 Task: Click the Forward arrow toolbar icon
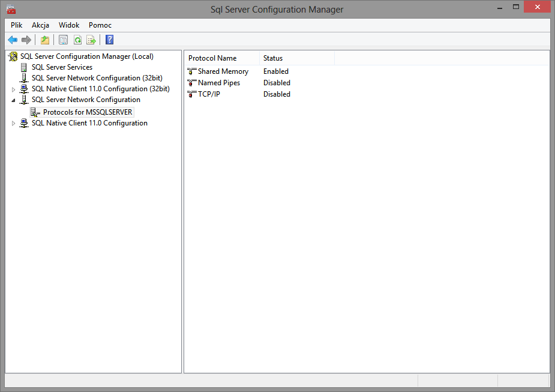point(26,40)
